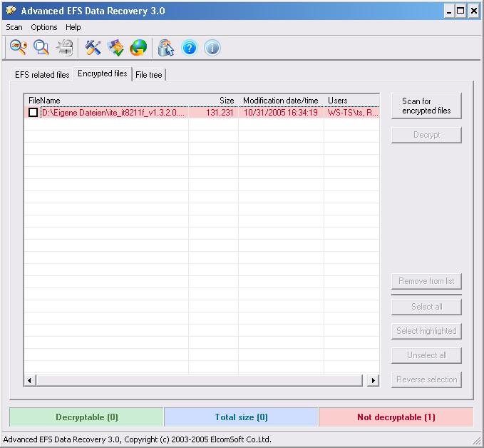Switch to the File tree tab
The height and width of the screenshot is (448, 484).
tap(149, 75)
